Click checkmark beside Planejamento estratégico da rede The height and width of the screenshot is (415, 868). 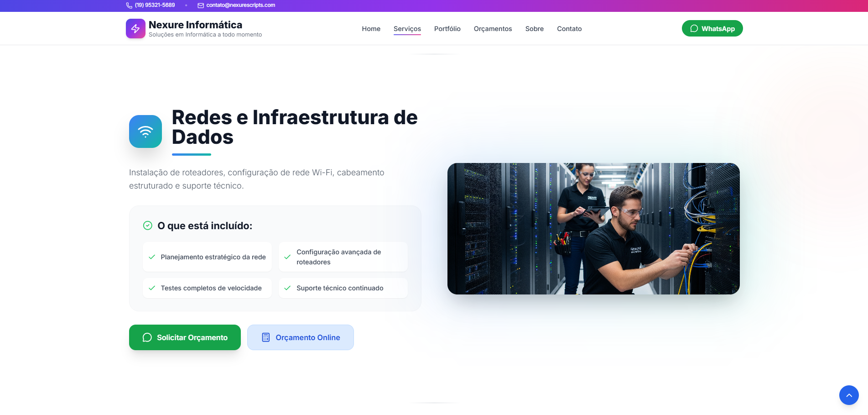pyautogui.click(x=152, y=257)
